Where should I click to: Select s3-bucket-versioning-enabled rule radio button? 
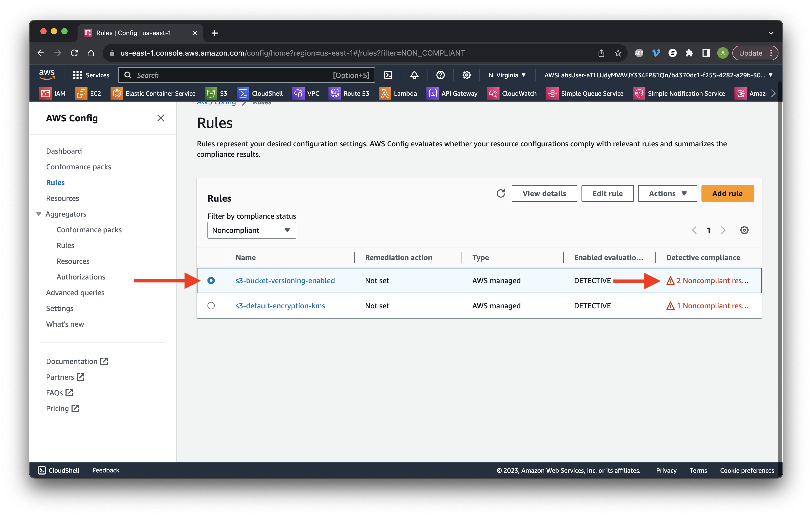(x=211, y=281)
